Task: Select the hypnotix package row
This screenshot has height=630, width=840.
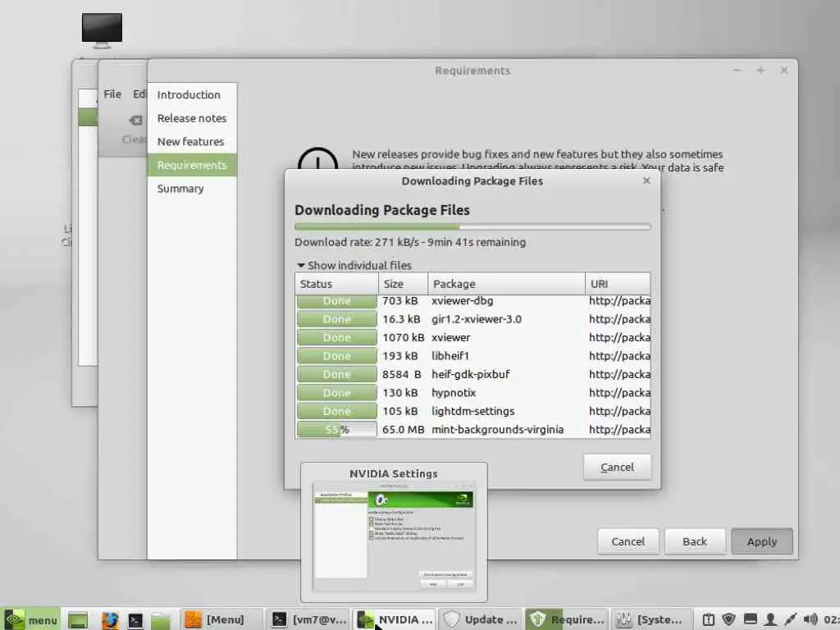Action: tap(472, 393)
